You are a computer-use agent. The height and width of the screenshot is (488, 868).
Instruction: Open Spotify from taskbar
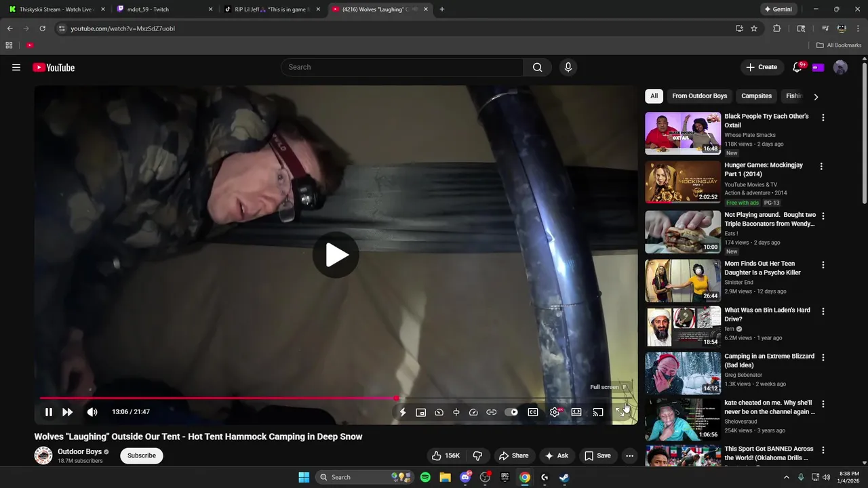coord(425,477)
